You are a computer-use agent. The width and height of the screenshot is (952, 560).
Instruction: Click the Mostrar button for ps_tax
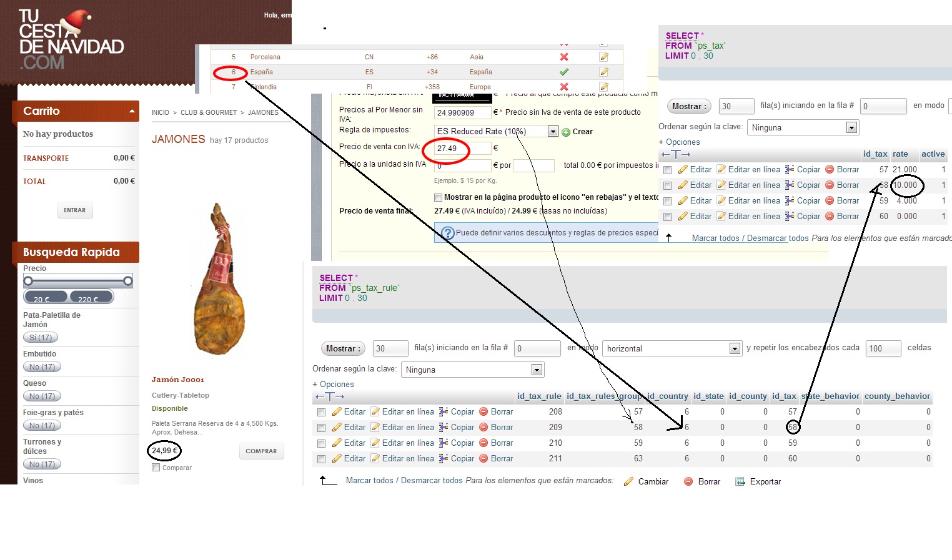tap(690, 106)
